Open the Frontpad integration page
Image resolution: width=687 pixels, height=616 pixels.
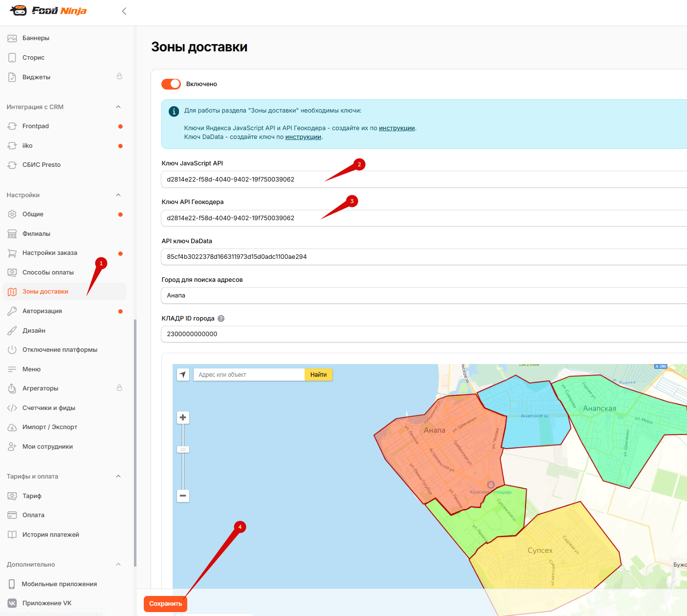click(x=65, y=126)
